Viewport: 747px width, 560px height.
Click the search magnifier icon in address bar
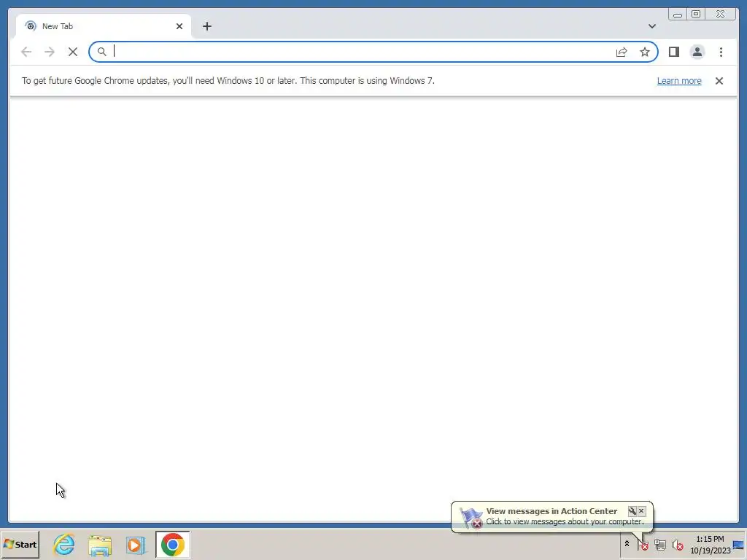101,52
